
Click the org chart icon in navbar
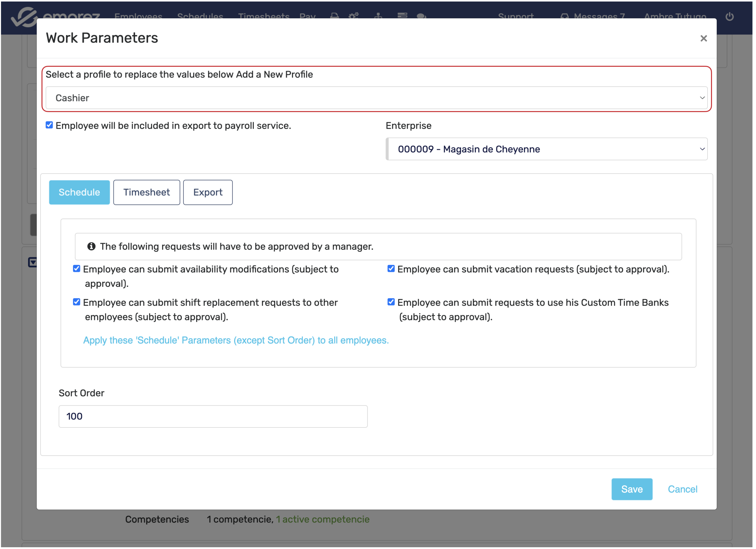(x=378, y=16)
